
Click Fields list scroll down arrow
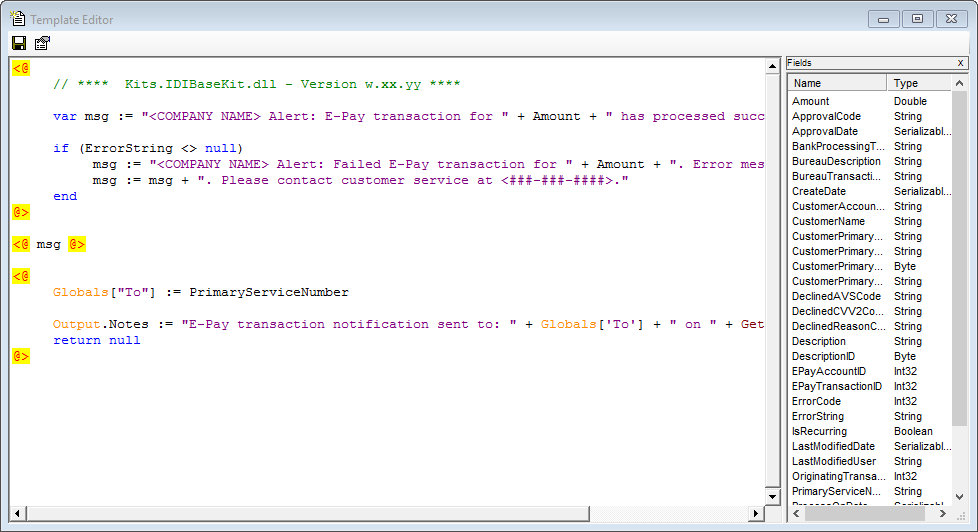[x=959, y=497]
